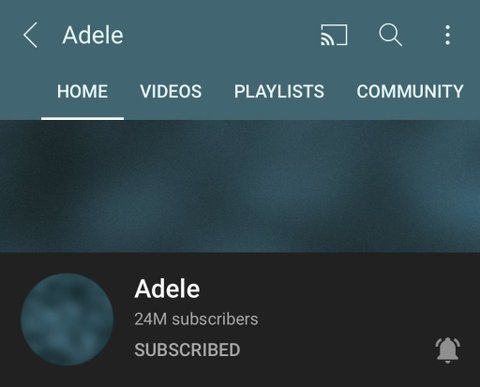
Task: Go back using the left arrow
Action: coord(30,35)
